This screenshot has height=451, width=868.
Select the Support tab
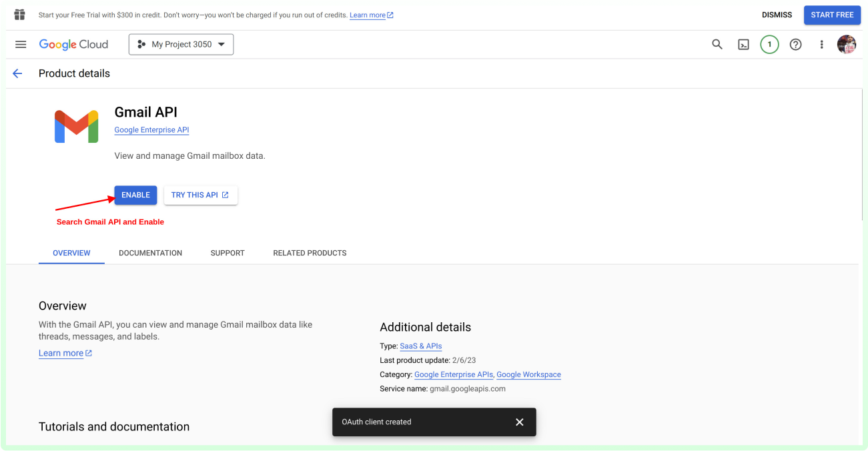[228, 253]
